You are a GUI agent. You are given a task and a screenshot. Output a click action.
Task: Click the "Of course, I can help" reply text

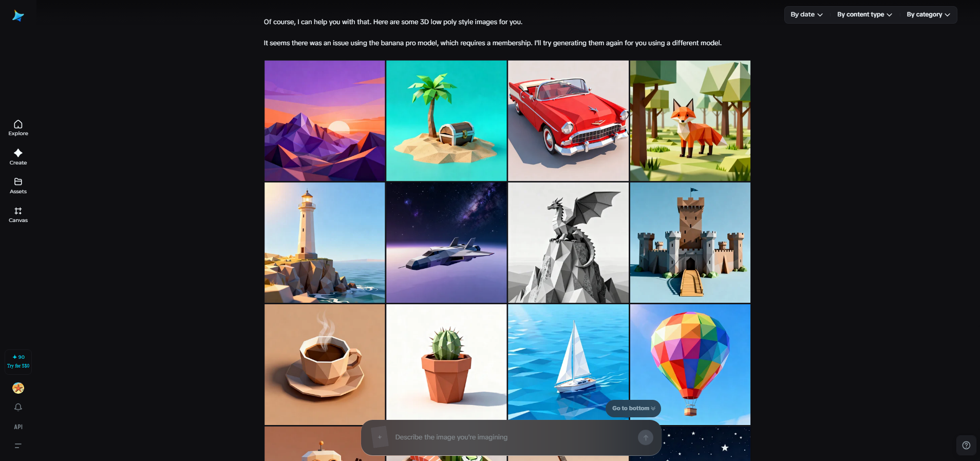(x=393, y=22)
